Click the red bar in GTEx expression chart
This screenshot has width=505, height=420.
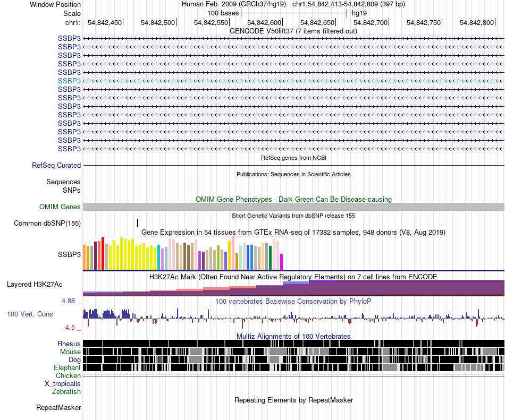103,253
